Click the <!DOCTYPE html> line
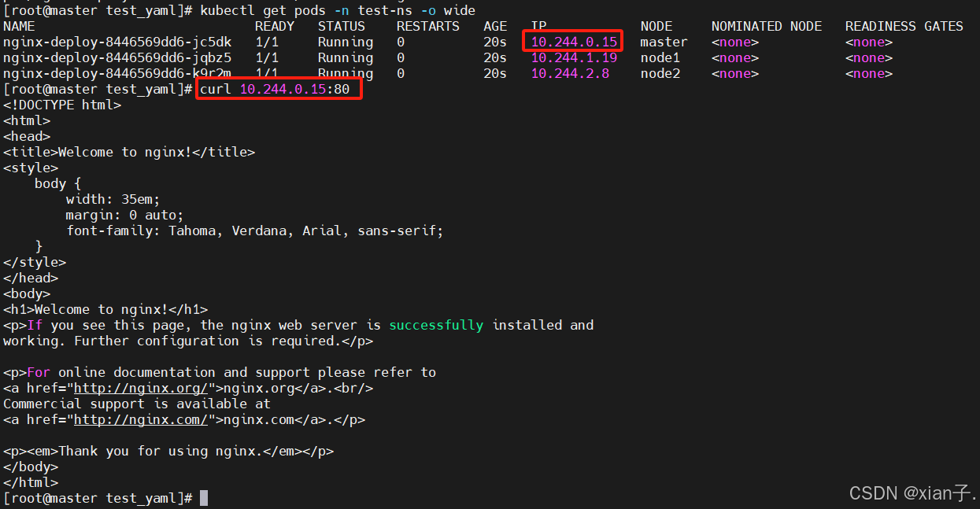This screenshot has width=980, height=509. pyautogui.click(x=62, y=105)
